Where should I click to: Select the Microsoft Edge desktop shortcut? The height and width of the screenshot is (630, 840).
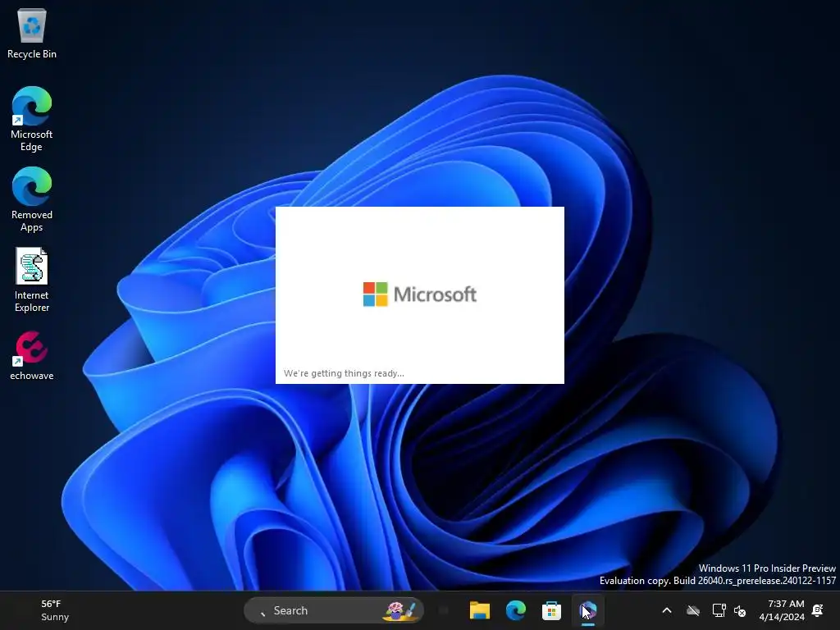pos(32,119)
